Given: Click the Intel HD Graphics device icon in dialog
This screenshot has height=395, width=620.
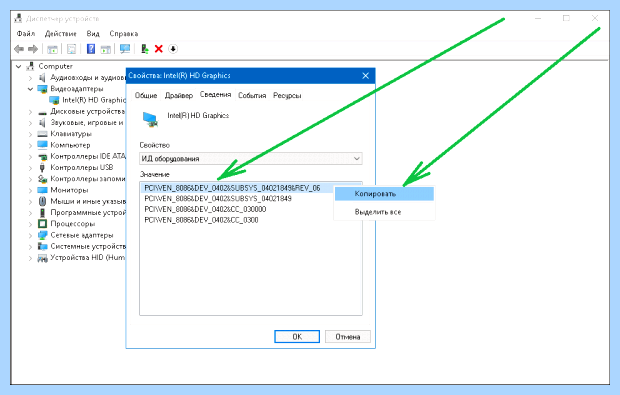Looking at the screenshot, I should [x=150, y=119].
